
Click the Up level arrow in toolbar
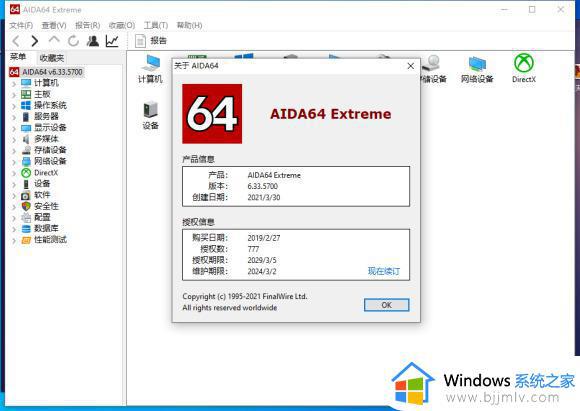[x=54, y=40]
